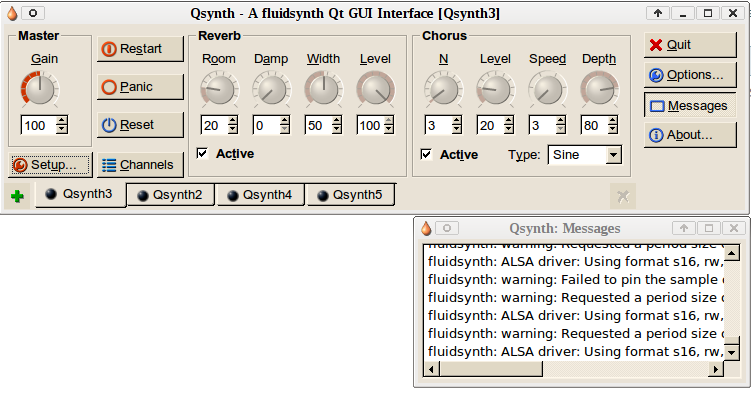Viewport: 751px width, 393px height.
Task: Open the Setup dialog
Action: point(50,165)
